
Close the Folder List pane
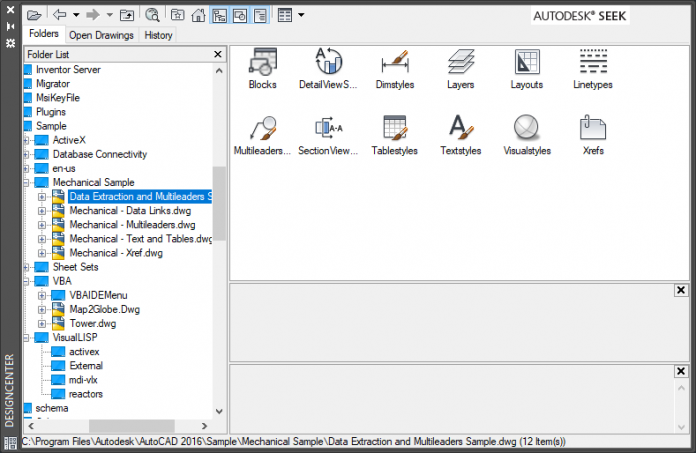[x=218, y=54]
